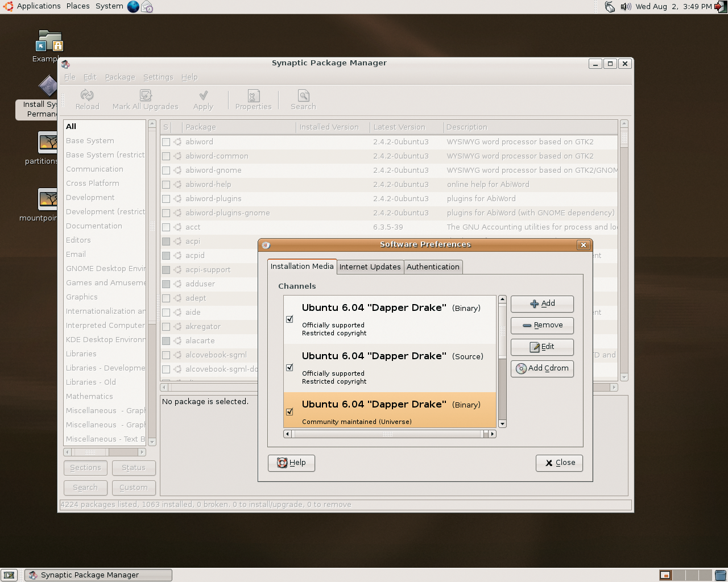
Task: Close the Software Preferences dialog with Close button
Action: click(x=559, y=463)
